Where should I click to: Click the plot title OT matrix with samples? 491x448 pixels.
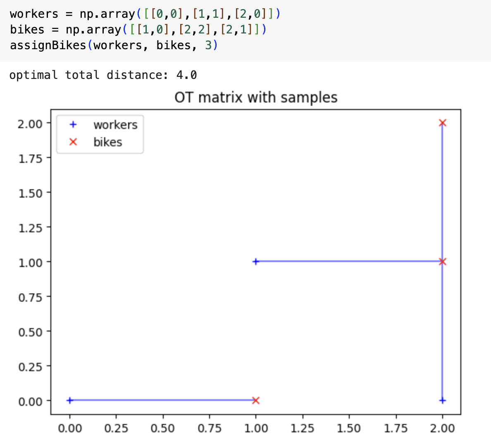(255, 98)
